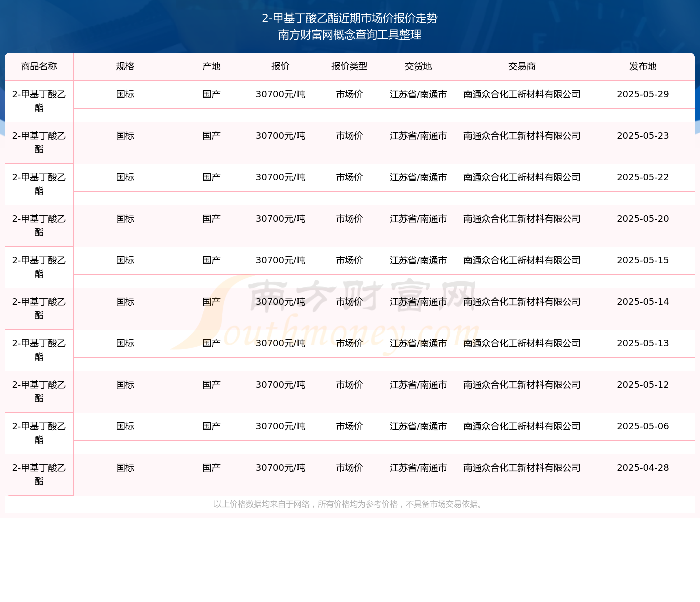Click 江苏省/南通市 in 2025-05-23 row

pos(419,136)
